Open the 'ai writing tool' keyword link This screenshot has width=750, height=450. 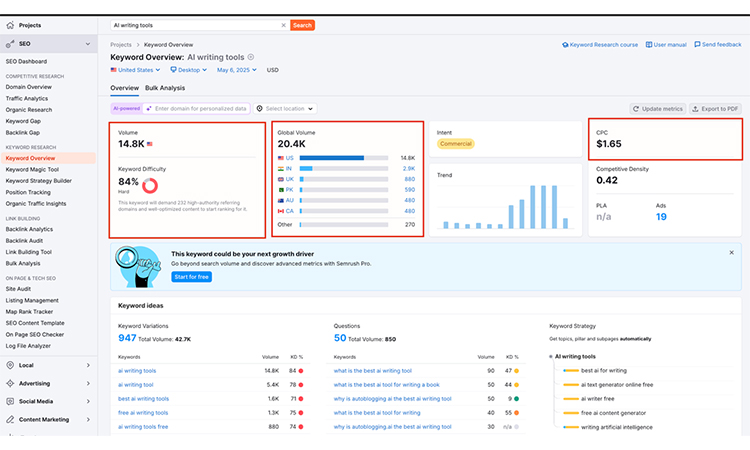(x=136, y=384)
